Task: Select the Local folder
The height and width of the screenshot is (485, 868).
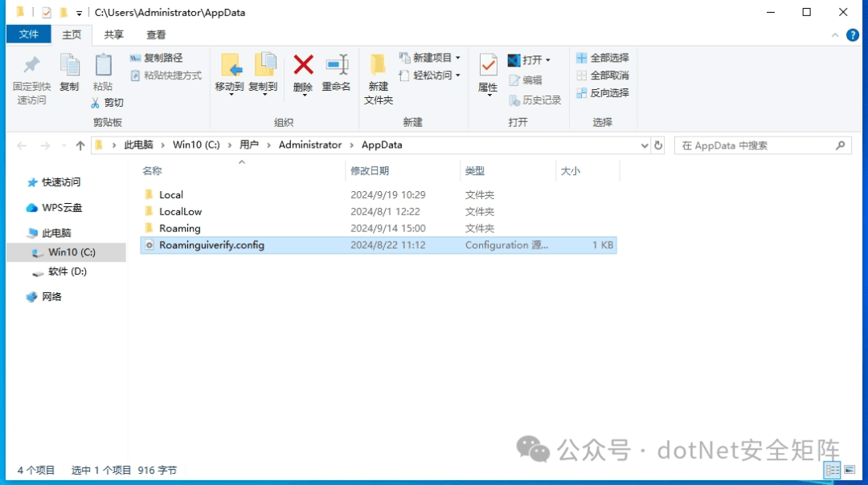Action: (379, 194)
